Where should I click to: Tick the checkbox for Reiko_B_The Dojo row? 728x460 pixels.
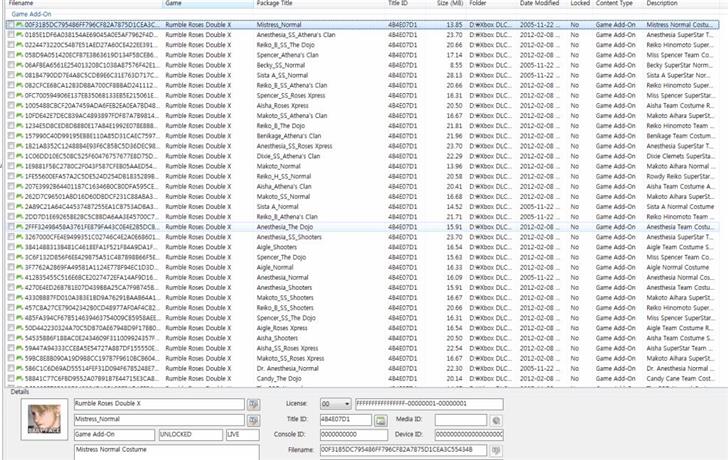(x=11, y=126)
